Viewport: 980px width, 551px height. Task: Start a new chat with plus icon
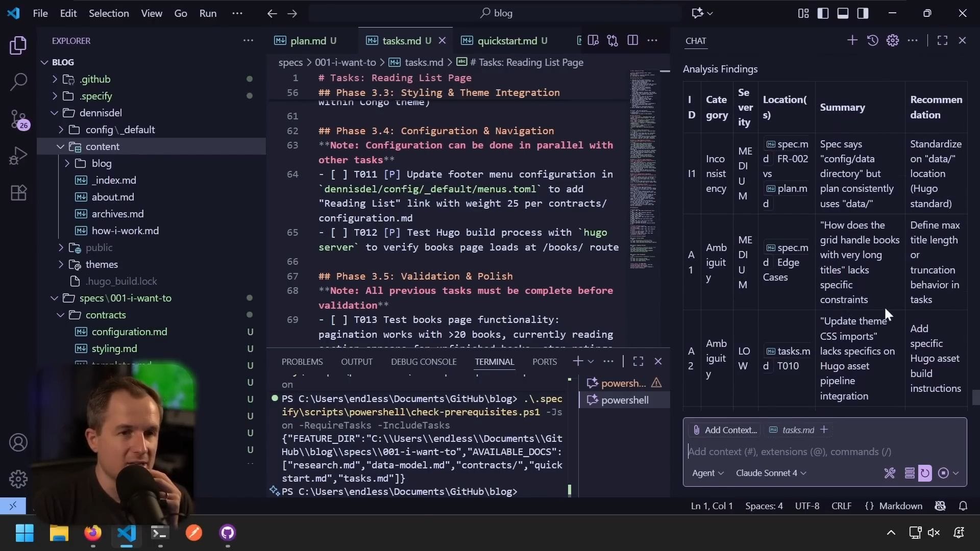pos(852,40)
